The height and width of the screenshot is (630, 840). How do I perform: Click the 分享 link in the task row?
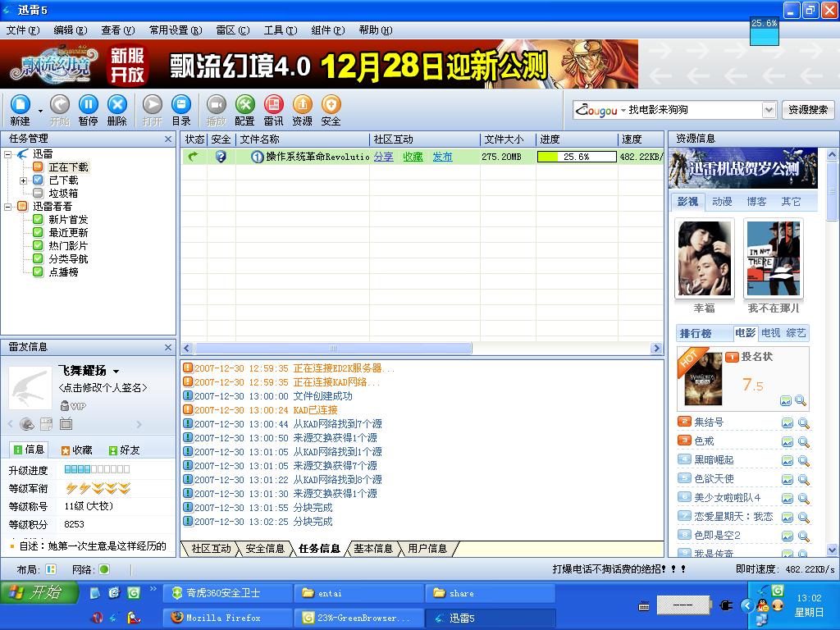pyautogui.click(x=384, y=157)
